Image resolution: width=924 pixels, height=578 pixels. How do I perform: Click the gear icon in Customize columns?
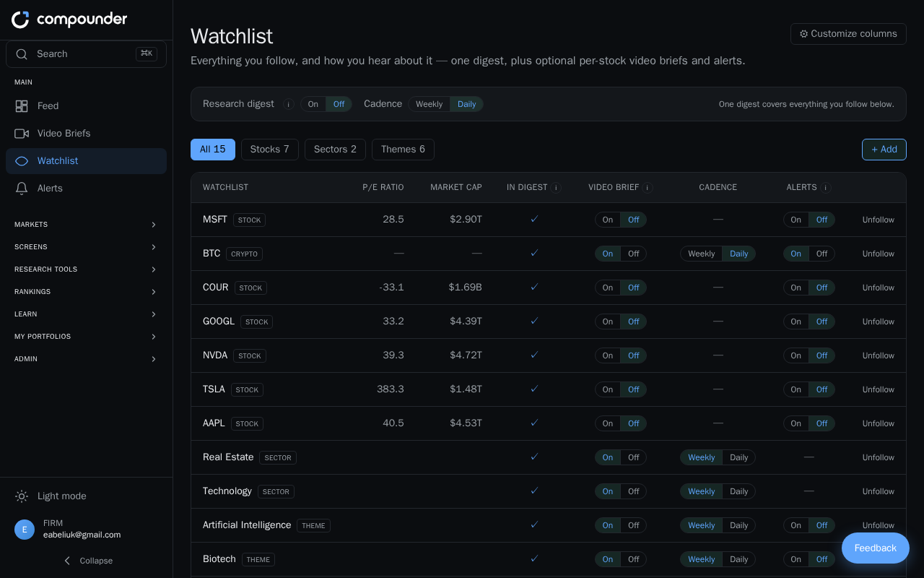(803, 34)
